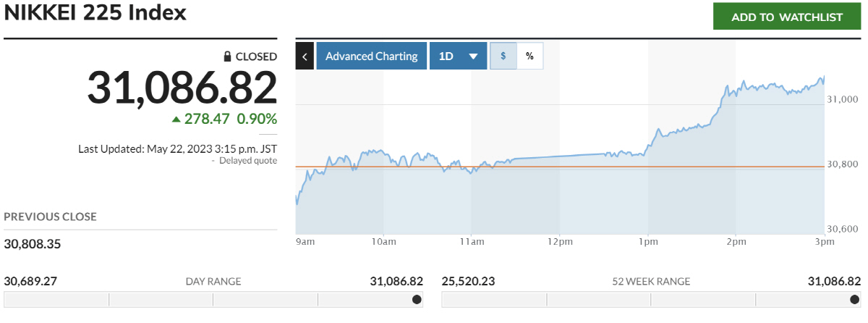
Task: Click the closed market lock icon
Action: coord(227,56)
